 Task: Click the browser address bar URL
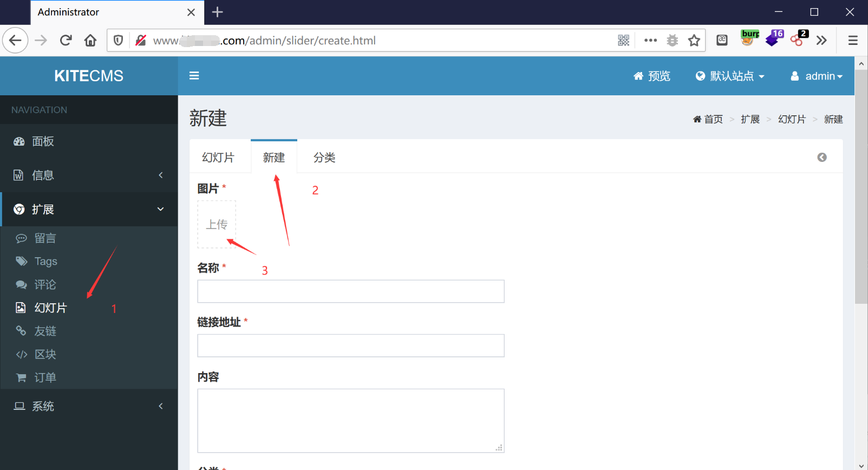click(264, 41)
